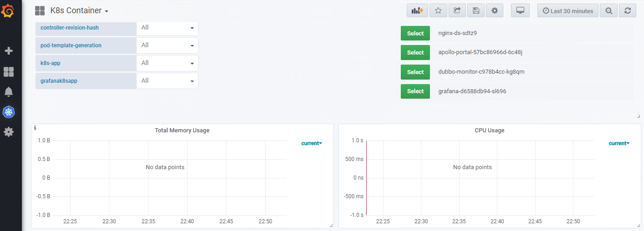Open Alerting bell icon in sidebar

click(9, 92)
